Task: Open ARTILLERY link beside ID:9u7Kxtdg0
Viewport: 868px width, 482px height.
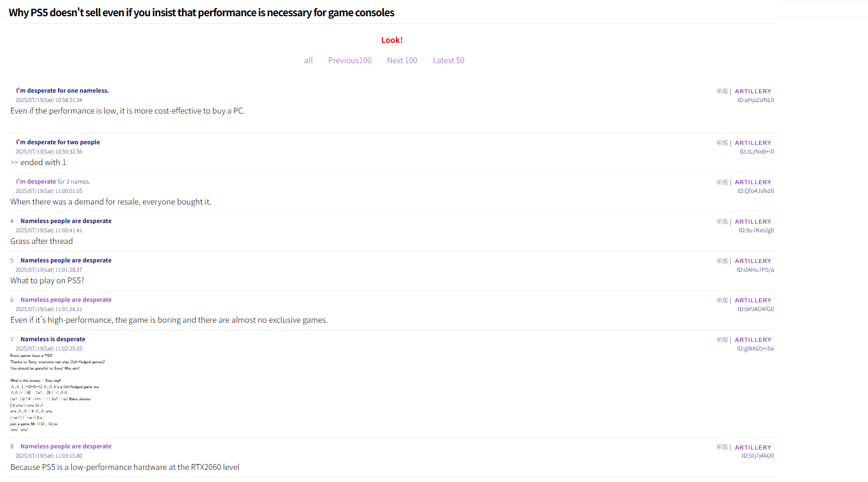Action: (x=753, y=221)
